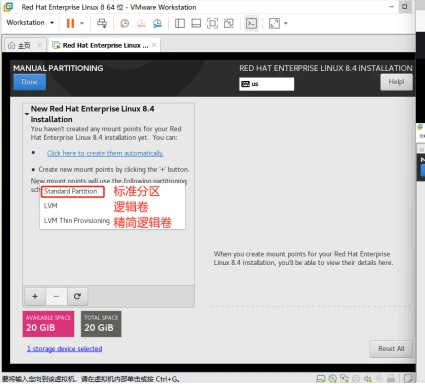Click the stretch guest display icon
Screen dimensions: 425x384
(274, 23)
